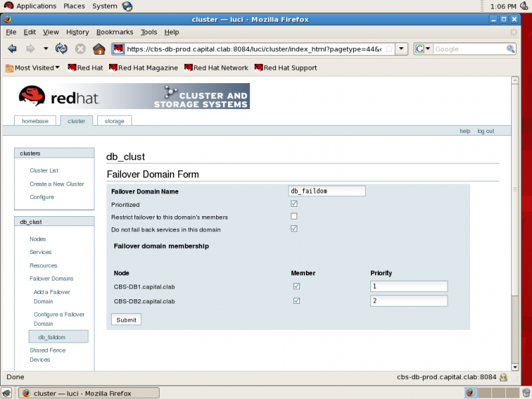Toggle the Prioritized checkbox
Viewport: 532px width, 399px height.
point(294,203)
